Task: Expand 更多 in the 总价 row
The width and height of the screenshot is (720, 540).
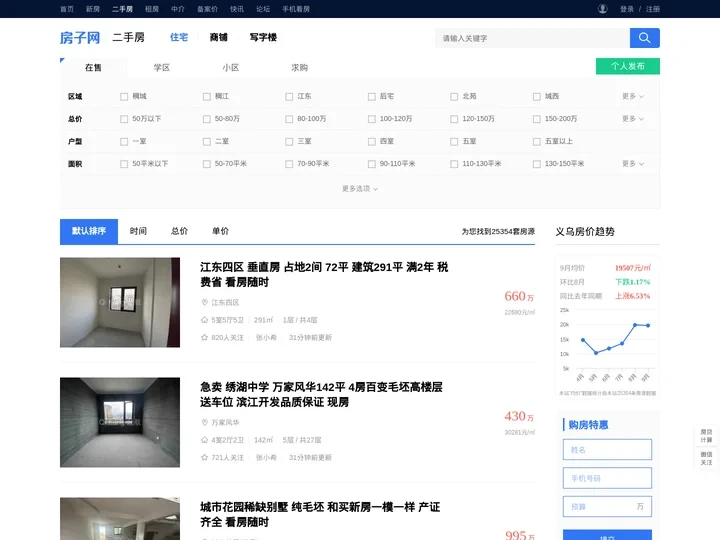Action: point(633,119)
